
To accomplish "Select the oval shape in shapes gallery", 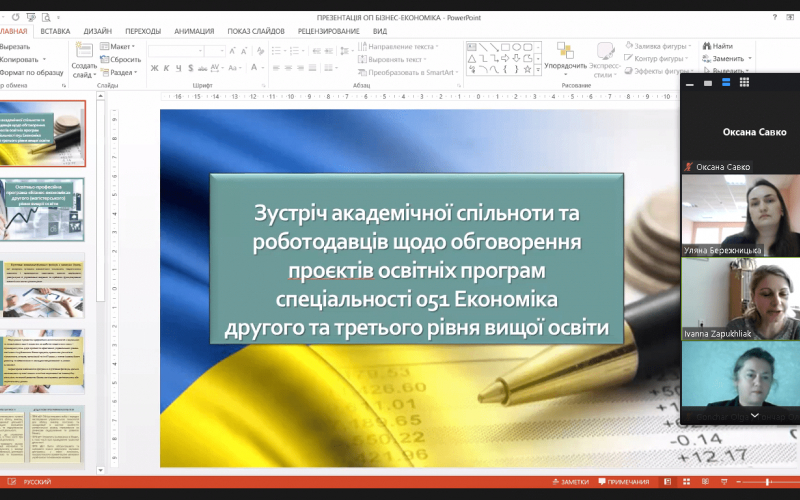I will point(516,47).
